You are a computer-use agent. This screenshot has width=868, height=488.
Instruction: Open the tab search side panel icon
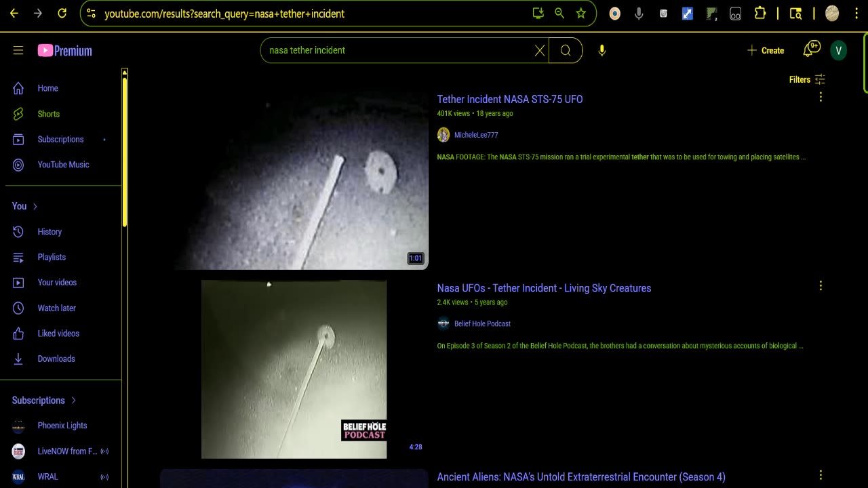[x=796, y=14]
